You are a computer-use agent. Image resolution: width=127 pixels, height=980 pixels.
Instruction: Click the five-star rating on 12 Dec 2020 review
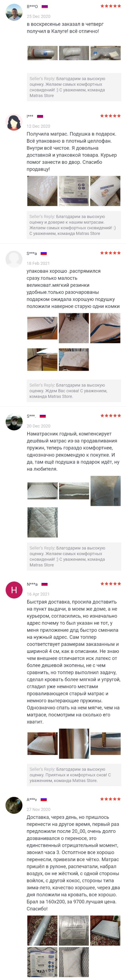110,116
